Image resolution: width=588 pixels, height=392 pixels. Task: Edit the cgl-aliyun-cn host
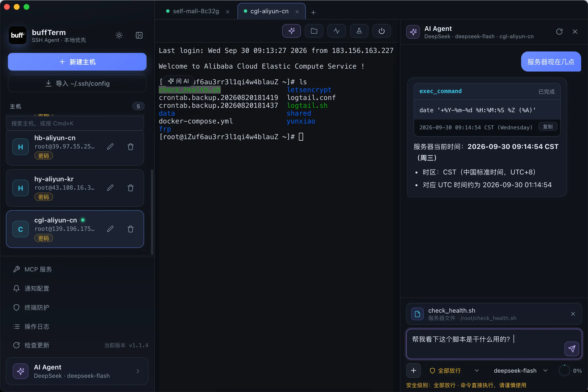(110, 229)
